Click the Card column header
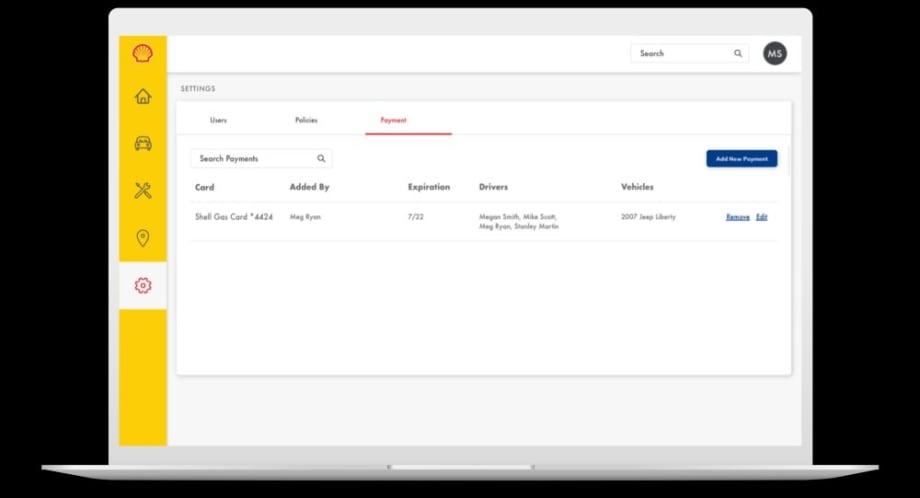The height and width of the screenshot is (498, 920). coord(204,187)
